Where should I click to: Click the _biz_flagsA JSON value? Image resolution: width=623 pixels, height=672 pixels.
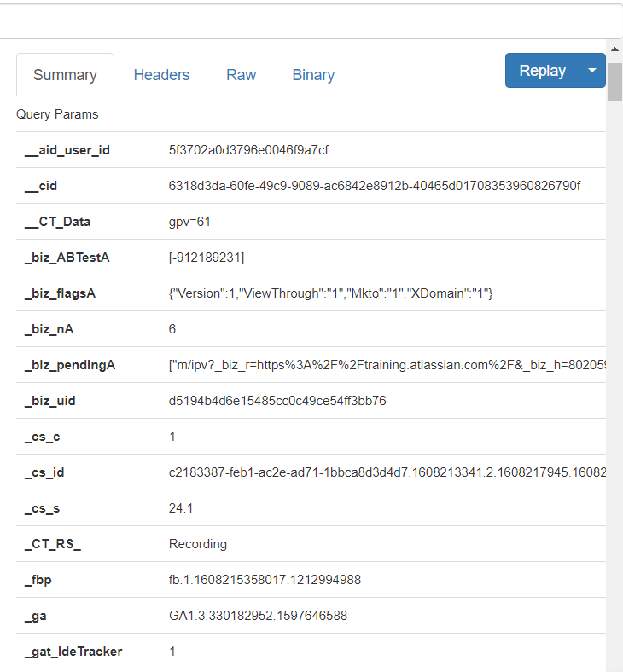coord(330,293)
